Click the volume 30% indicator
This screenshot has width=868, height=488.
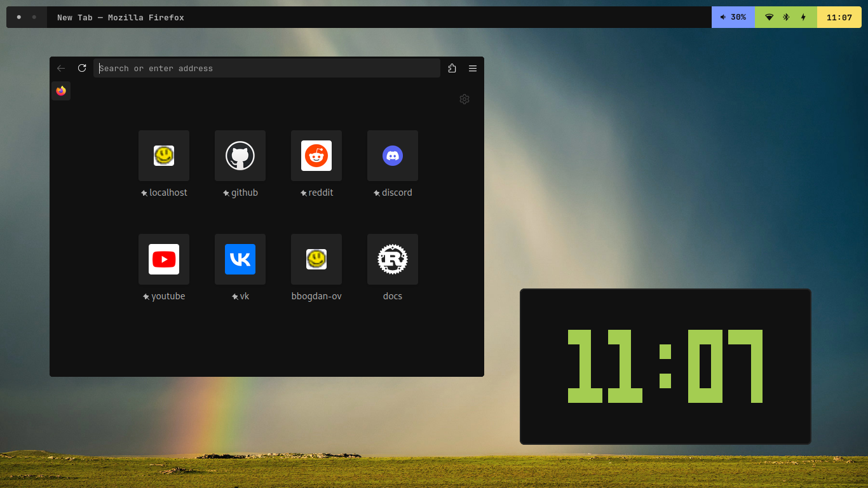733,17
